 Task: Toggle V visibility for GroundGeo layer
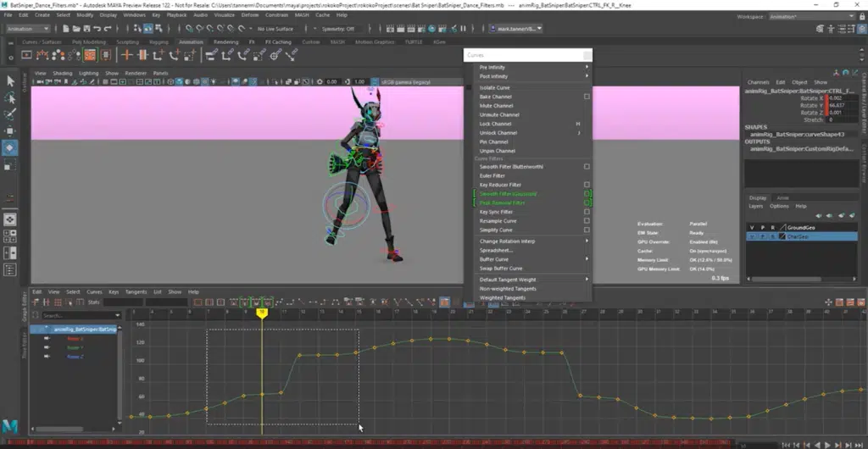tap(752, 227)
